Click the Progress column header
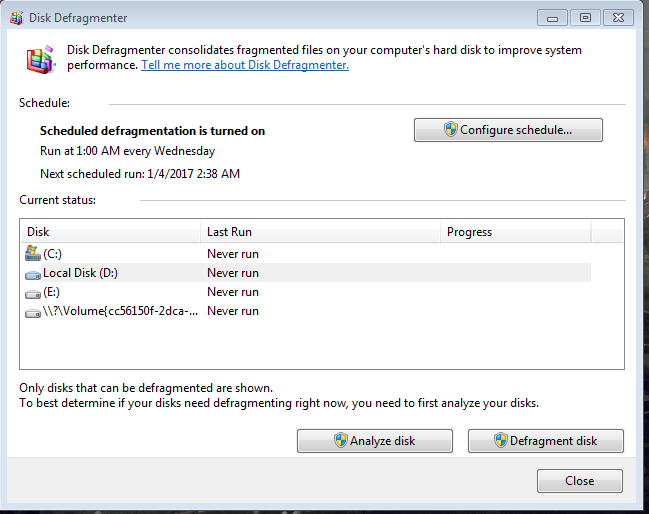The height and width of the screenshot is (514, 649). [515, 232]
